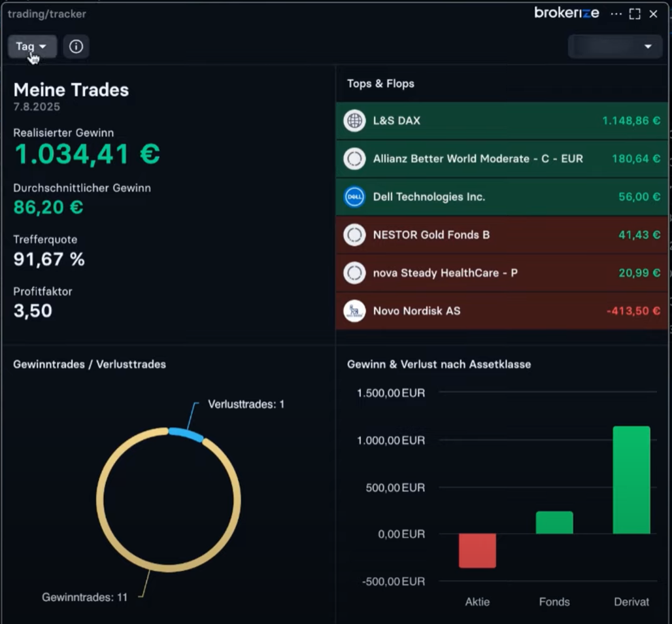This screenshot has height=624, width=672.
Task: Click the 180,64 € profit value
Action: pyautogui.click(x=636, y=159)
